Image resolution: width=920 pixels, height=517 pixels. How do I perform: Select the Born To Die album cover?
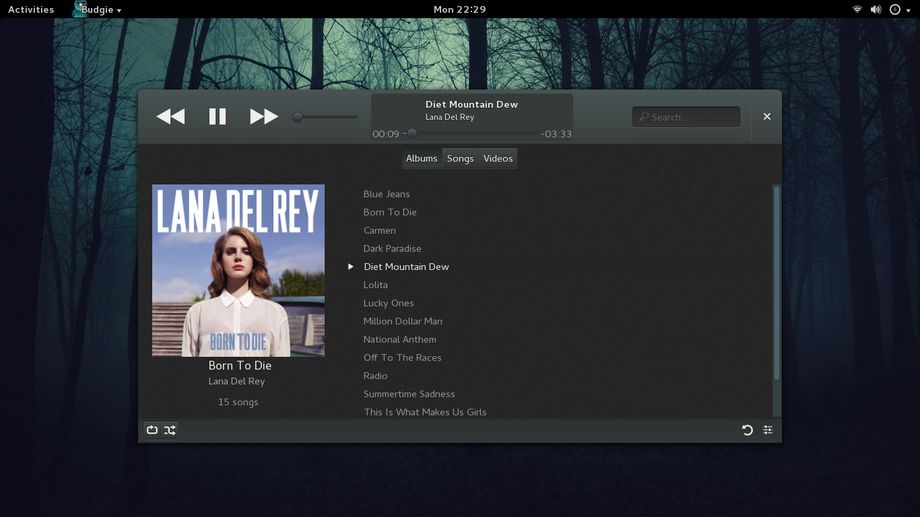238,271
